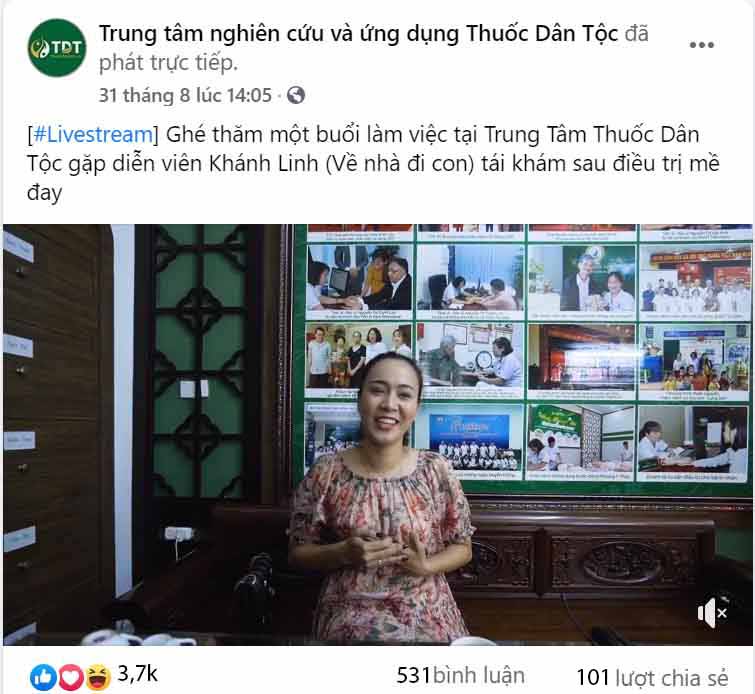Click the wooden drawer cabinet in video
Screen dimensions: 755x694
(55, 433)
